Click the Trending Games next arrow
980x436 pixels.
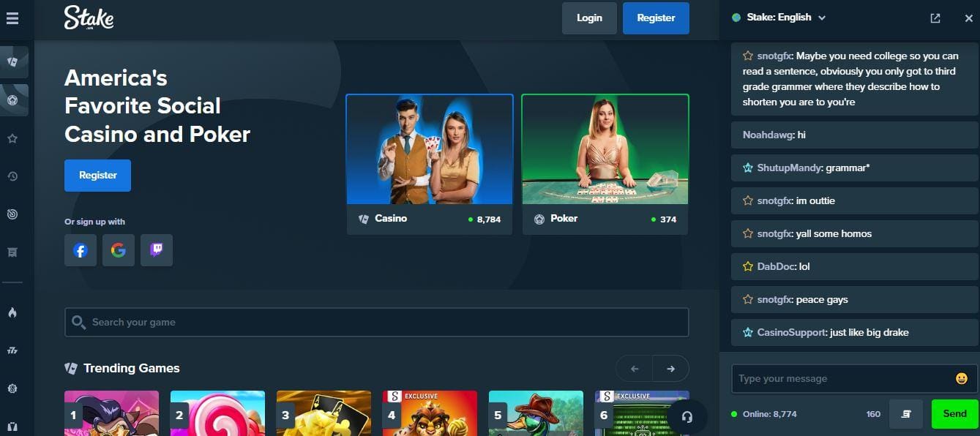click(670, 369)
